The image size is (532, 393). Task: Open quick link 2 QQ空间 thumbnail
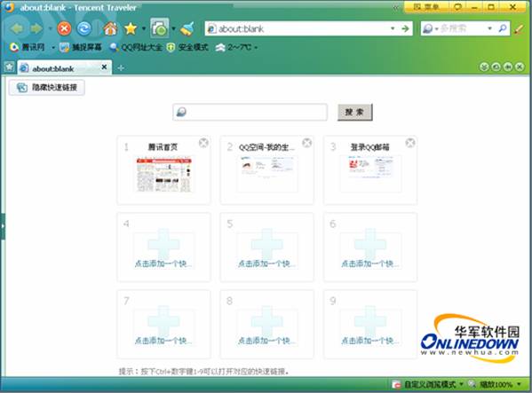267,174
